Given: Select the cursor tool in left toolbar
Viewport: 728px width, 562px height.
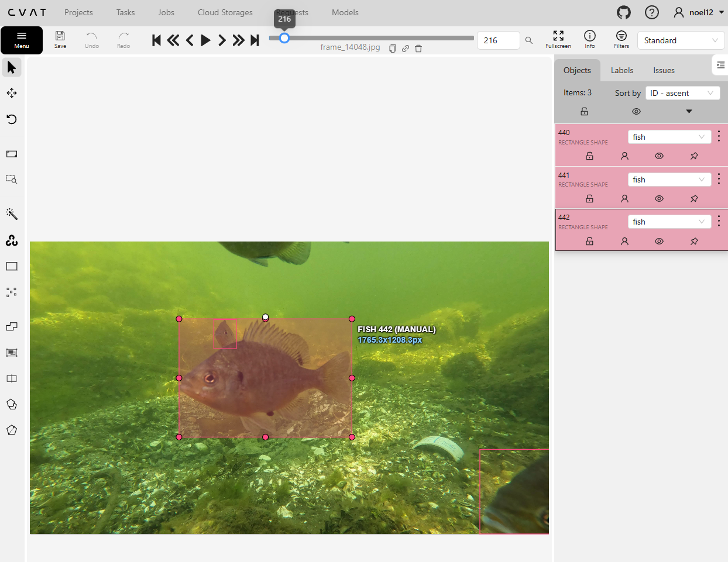Looking at the screenshot, I should click(12, 68).
